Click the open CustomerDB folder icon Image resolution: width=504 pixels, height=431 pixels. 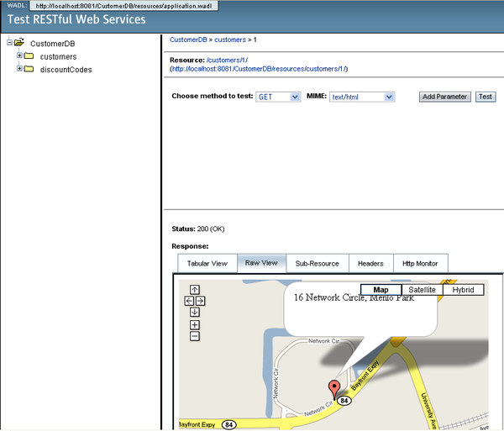click(x=19, y=42)
